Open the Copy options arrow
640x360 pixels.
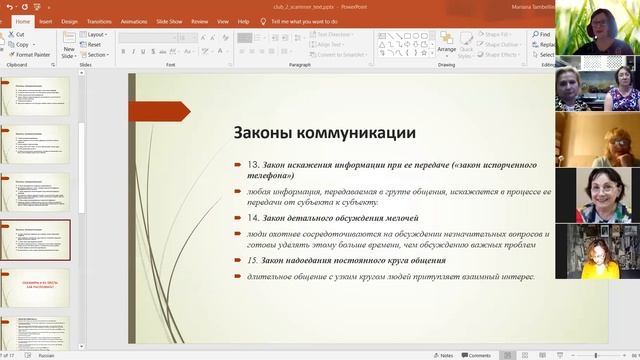[34, 44]
